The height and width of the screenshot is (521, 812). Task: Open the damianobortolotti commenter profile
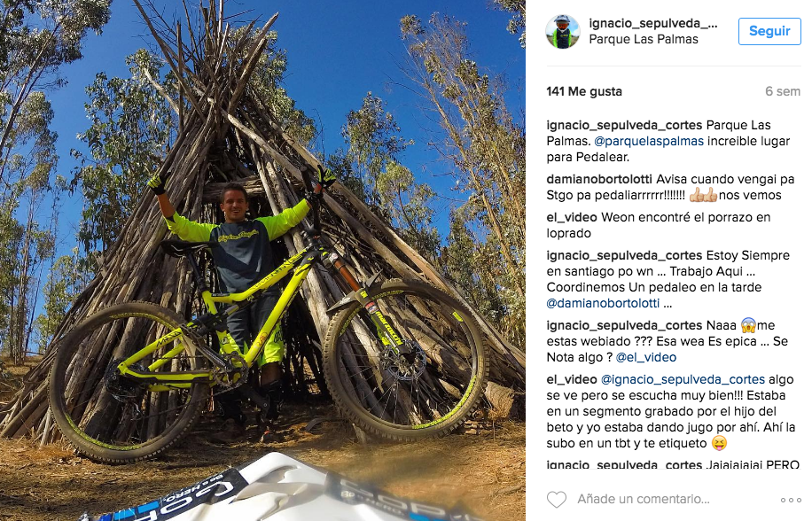pos(599,180)
